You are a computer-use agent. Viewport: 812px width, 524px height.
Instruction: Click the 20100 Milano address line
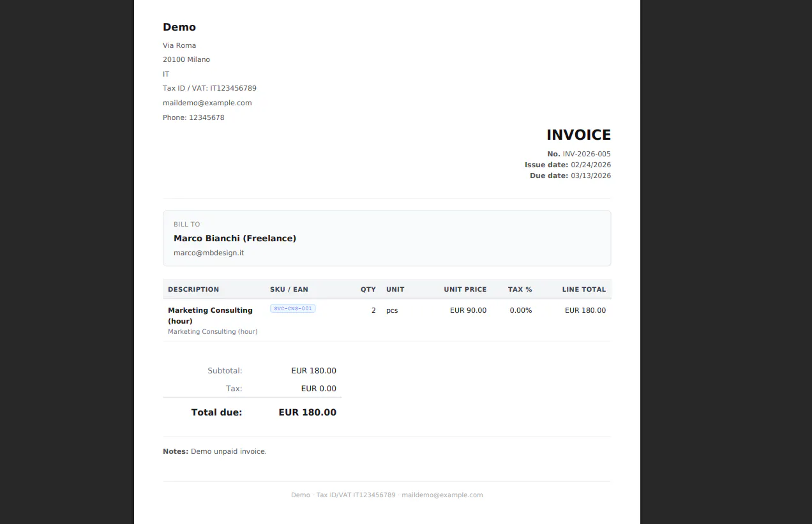coord(186,59)
